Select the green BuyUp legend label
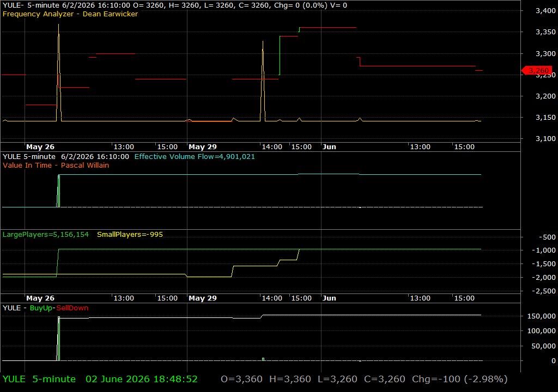The height and width of the screenshot is (392, 558). click(x=41, y=308)
